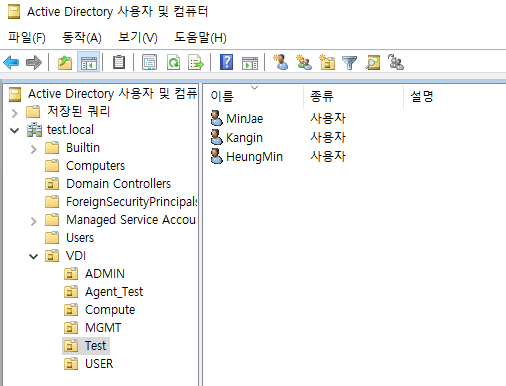Image resolution: width=506 pixels, height=386 pixels.
Task: Click the clipboard Paste toolbar icon
Action: click(119, 62)
